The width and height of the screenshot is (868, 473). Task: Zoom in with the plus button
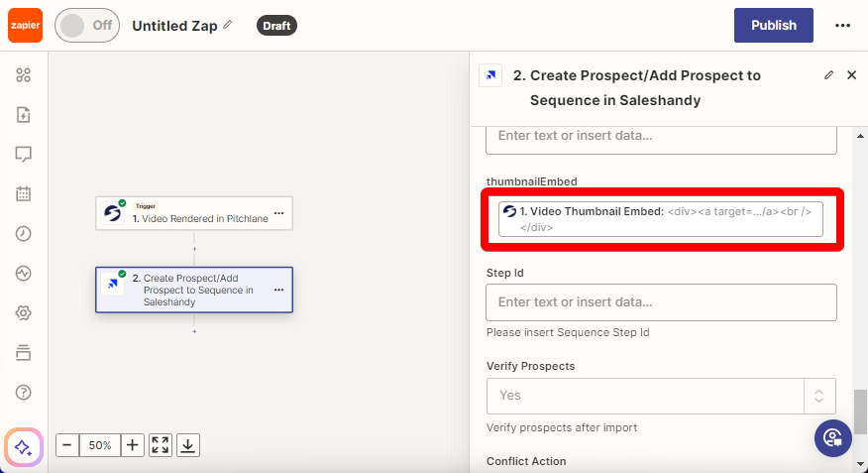pos(133,445)
